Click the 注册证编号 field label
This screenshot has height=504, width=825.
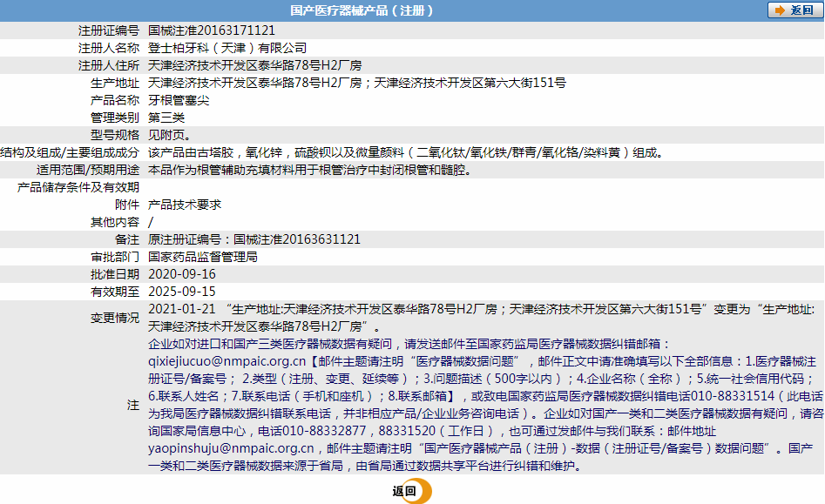[x=109, y=30]
